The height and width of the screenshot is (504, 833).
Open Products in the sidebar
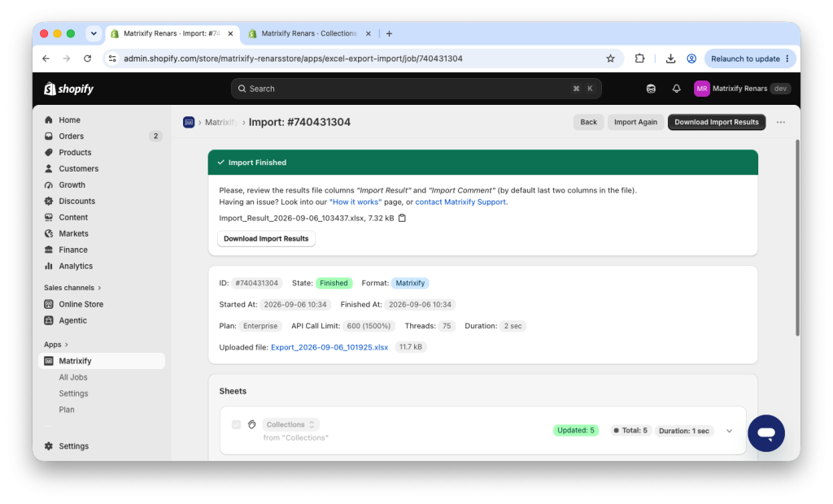point(75,153)
